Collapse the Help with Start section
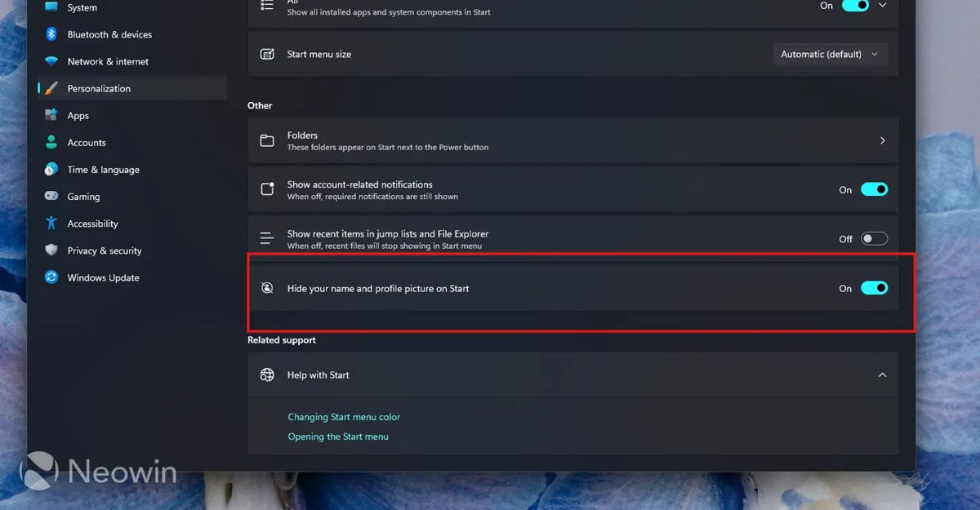This screenshot has width=980, height=510. point(882,375)
